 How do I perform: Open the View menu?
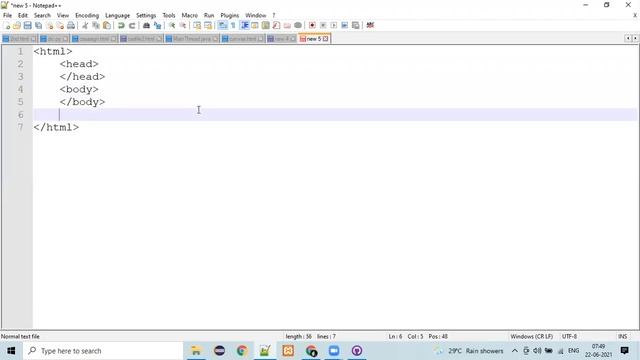click(x=63, y=16)
